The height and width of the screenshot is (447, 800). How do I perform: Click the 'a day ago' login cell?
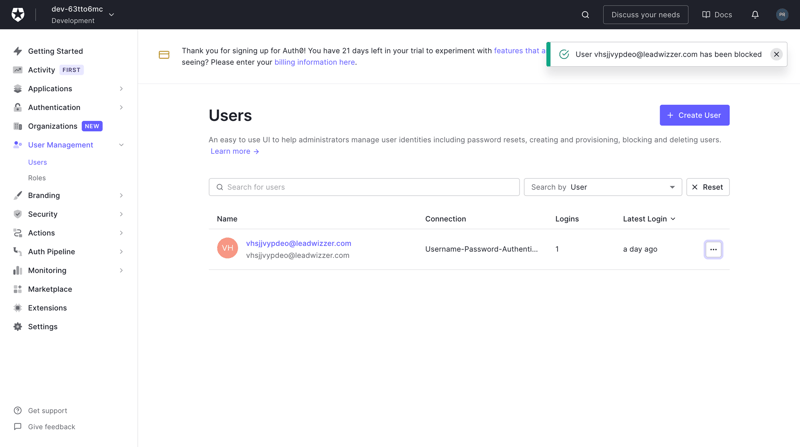point(640,249)
